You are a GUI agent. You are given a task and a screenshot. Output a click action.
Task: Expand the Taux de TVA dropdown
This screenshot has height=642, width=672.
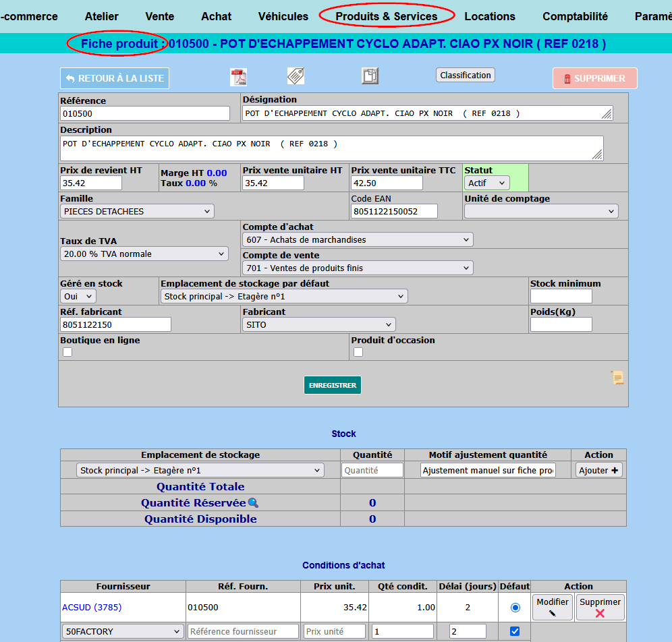click(144, 254)
